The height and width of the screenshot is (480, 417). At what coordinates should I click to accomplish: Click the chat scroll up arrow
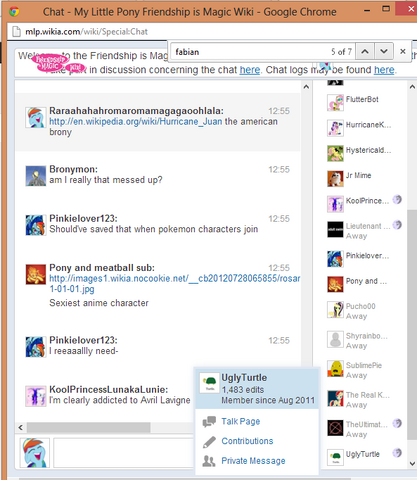click(306, 87)
